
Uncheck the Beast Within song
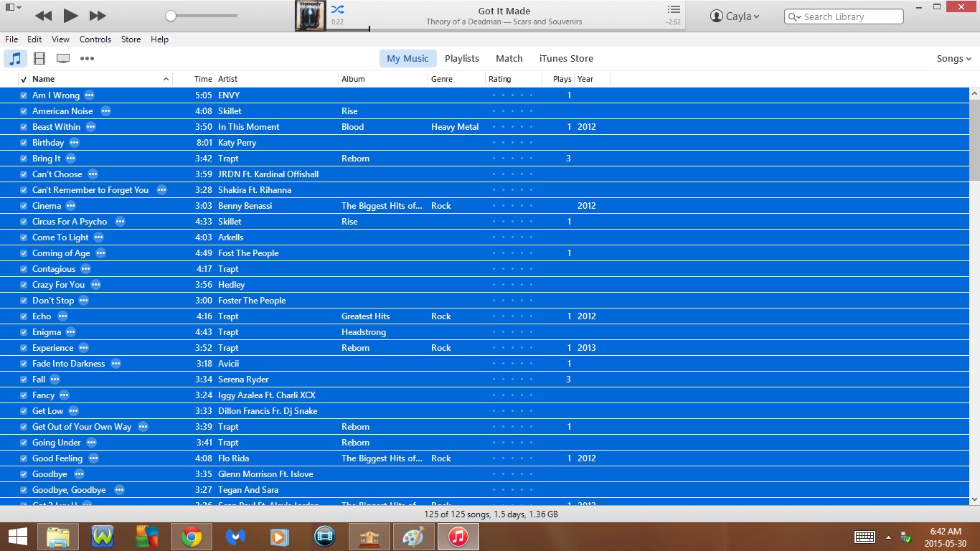pyautogui.click(x=24, y=127)
